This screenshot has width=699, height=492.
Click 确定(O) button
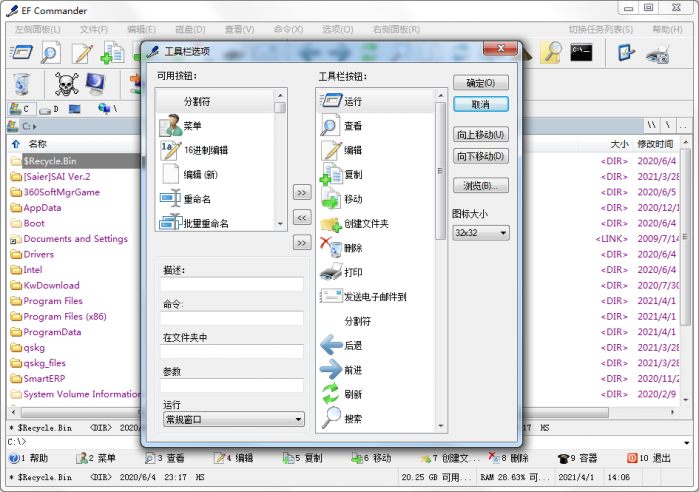[481, 83]
